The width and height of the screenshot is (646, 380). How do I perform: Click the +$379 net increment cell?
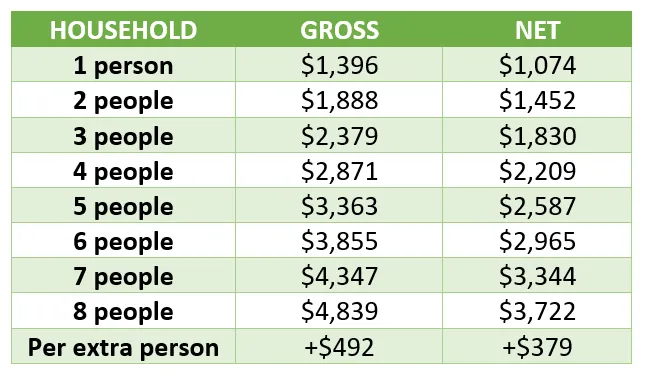click(x=537, y=347)
